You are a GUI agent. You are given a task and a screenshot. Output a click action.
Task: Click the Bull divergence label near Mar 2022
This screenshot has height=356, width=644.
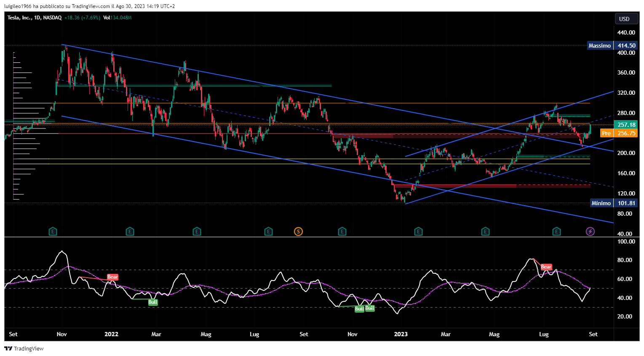152,302
